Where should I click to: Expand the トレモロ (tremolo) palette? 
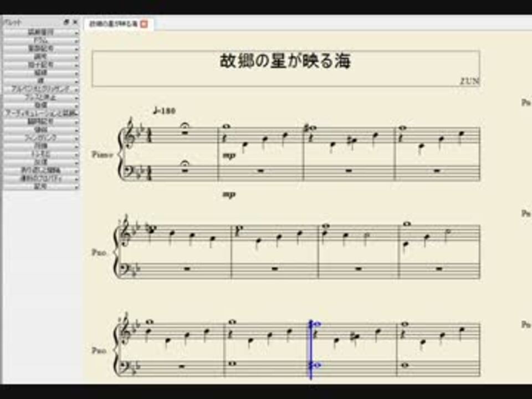[x=41, y=154]
